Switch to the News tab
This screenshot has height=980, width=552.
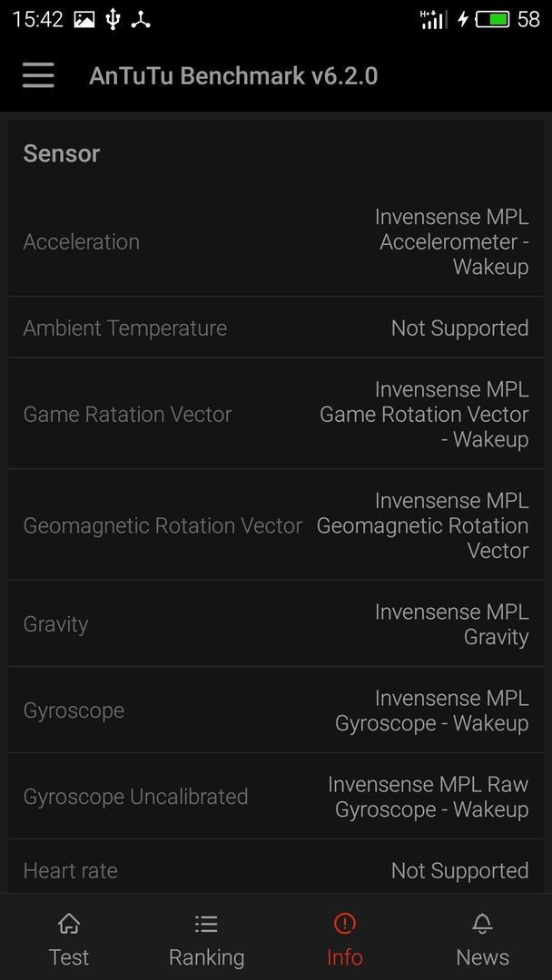tap(483, 937)
